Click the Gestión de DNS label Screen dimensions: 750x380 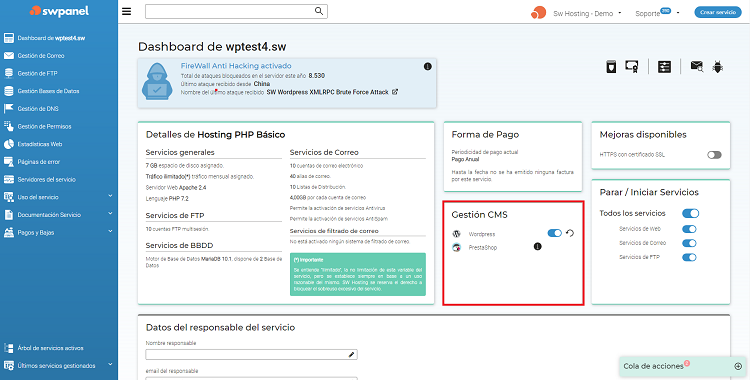(38, 109)
